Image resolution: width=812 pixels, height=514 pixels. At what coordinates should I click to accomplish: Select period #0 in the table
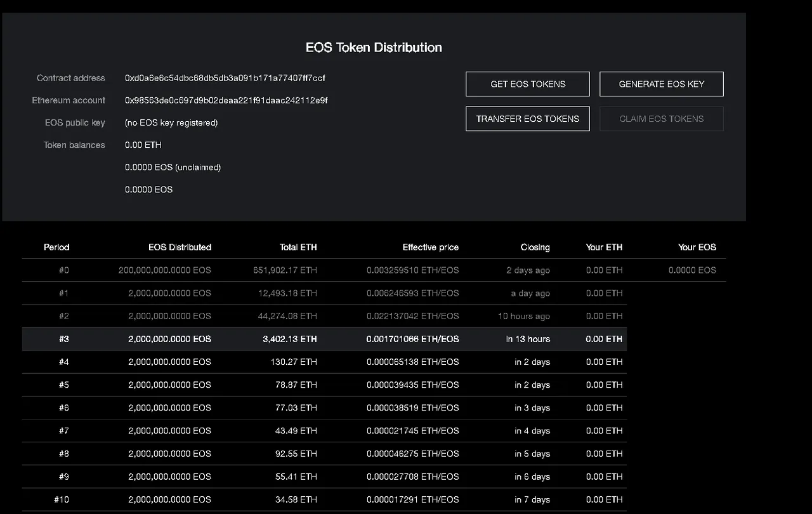(x=64, y=270)
